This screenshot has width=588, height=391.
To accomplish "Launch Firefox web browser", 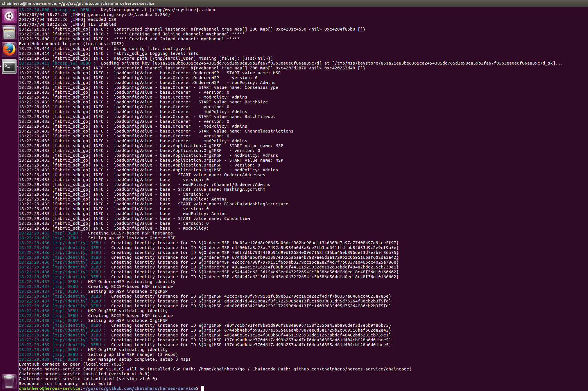I will click(x=9, y=50).
